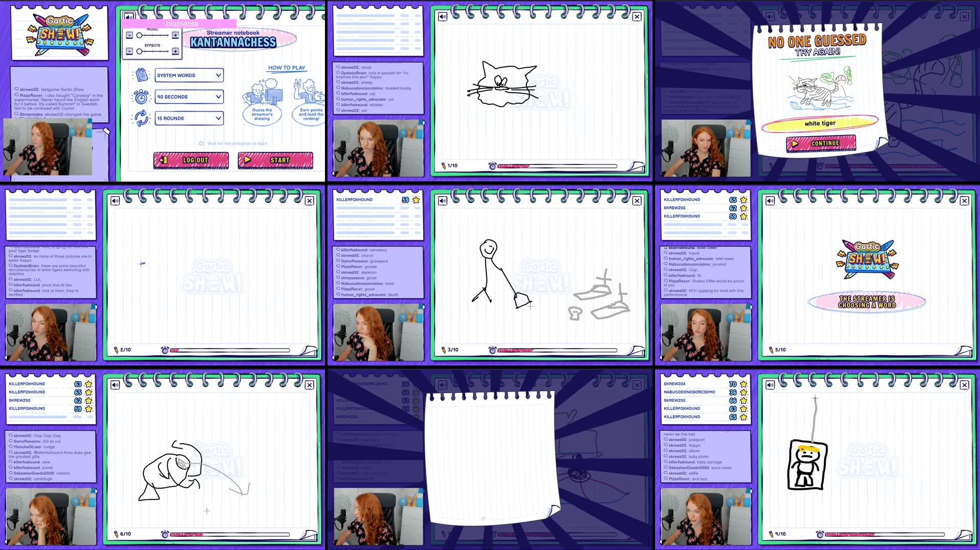
Task: Click the 'white tiger' answer label
Action: 820,123
